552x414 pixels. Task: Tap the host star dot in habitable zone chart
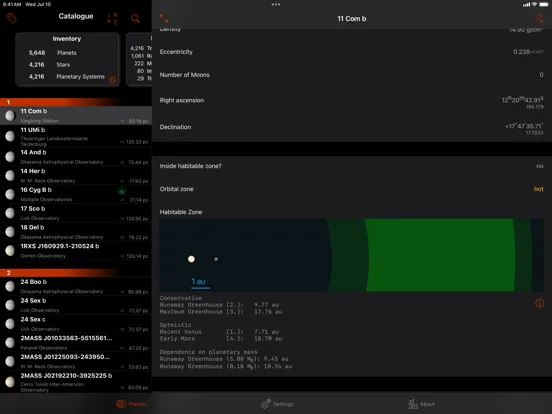(x=191, y=259)
